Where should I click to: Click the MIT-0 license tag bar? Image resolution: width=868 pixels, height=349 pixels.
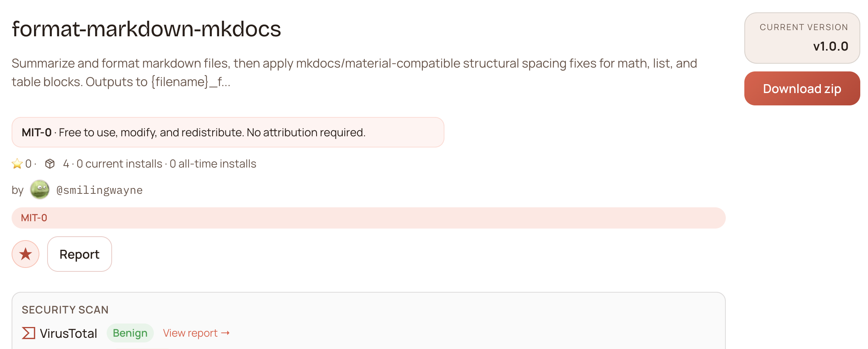[368, 218]
